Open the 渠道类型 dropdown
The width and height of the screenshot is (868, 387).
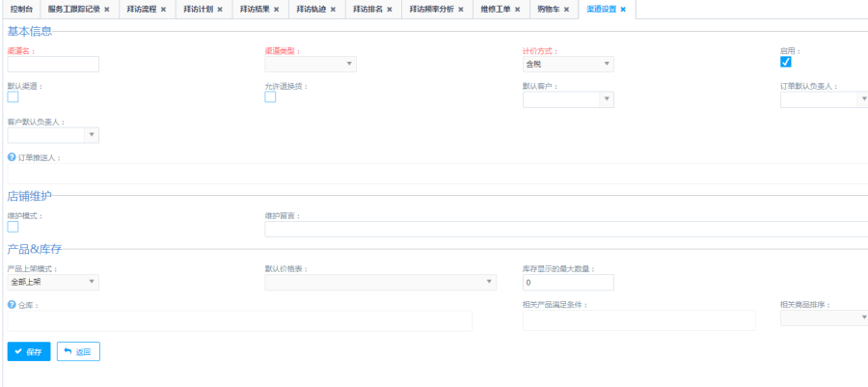point(311,65)
